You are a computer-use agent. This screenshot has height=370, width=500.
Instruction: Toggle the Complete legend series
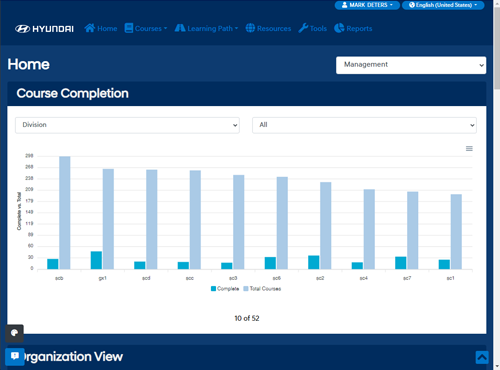225,289
